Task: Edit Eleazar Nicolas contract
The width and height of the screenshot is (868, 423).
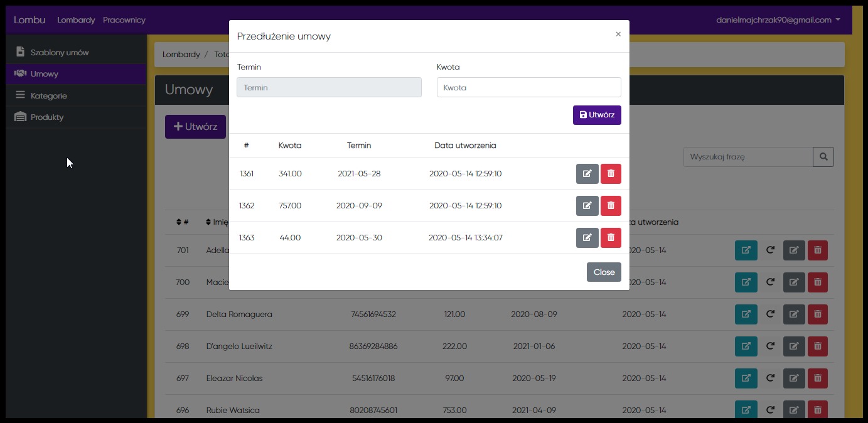Action: (794, 378)
